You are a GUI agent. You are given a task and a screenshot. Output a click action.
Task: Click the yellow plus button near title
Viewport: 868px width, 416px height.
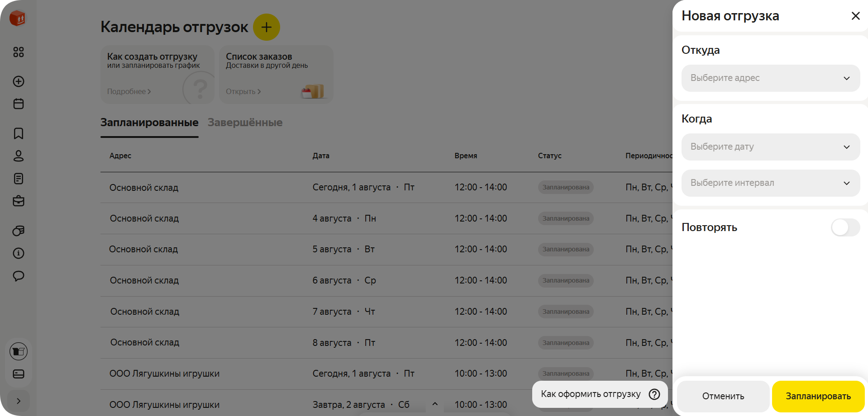pos(266,27)
